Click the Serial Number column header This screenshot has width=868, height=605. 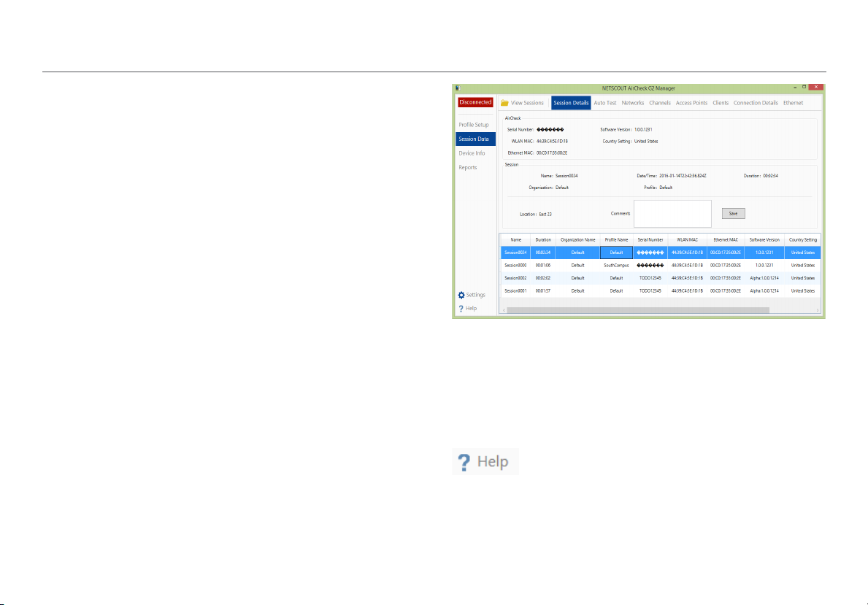tap(650, 240)
